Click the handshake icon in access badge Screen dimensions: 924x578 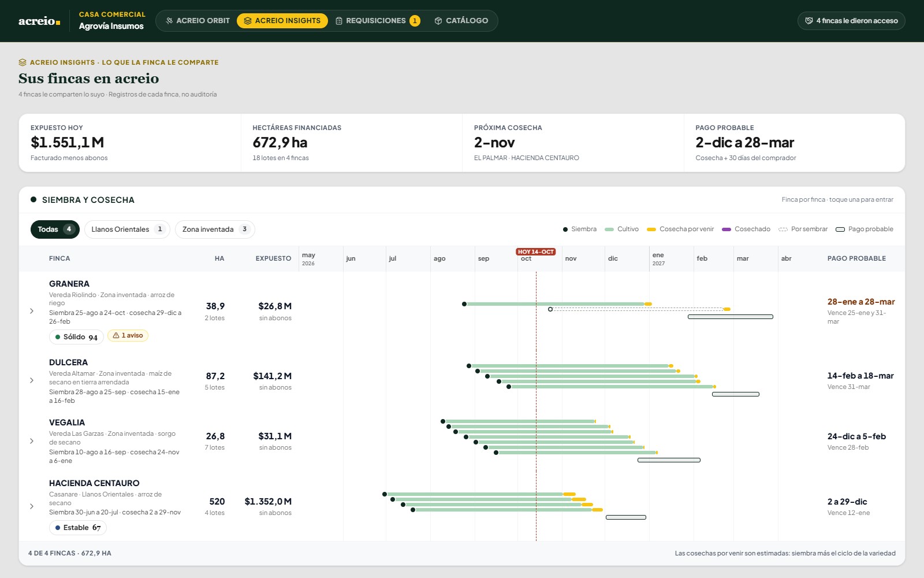pos(809,21)
